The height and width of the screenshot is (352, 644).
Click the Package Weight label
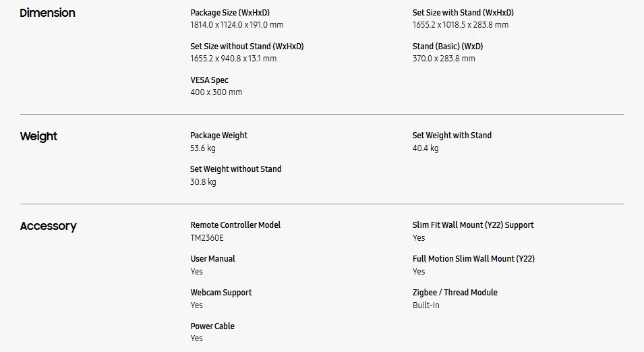(219, 136)
